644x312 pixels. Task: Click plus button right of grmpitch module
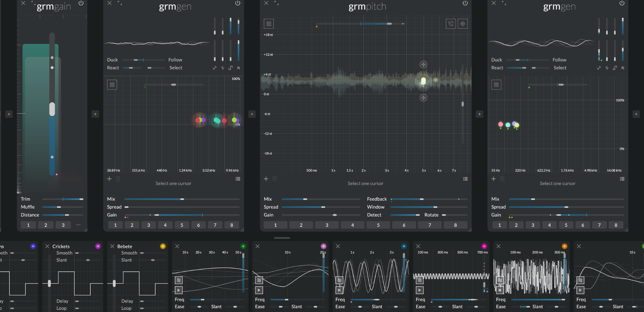pyautogui.click(x=479, y=114)
